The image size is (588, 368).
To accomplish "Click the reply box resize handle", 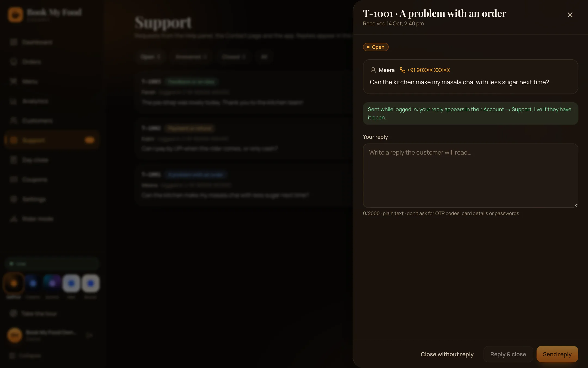I will tap(576, 205).
